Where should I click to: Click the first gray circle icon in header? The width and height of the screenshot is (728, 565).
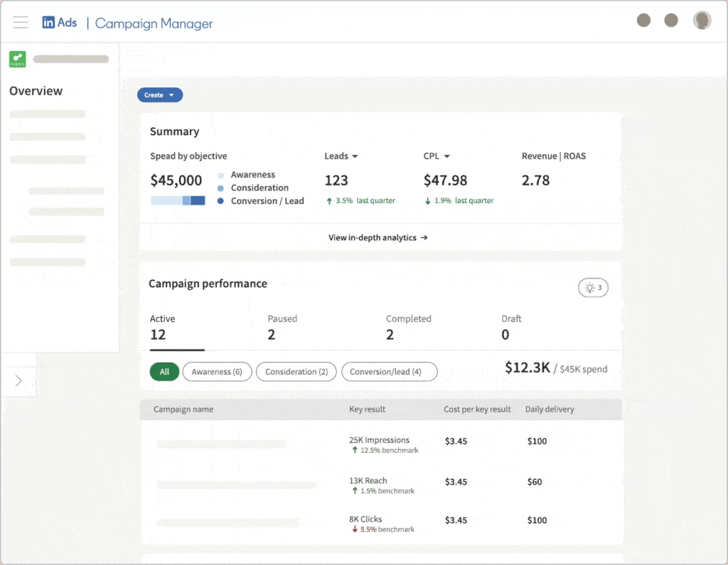[643, 21]
